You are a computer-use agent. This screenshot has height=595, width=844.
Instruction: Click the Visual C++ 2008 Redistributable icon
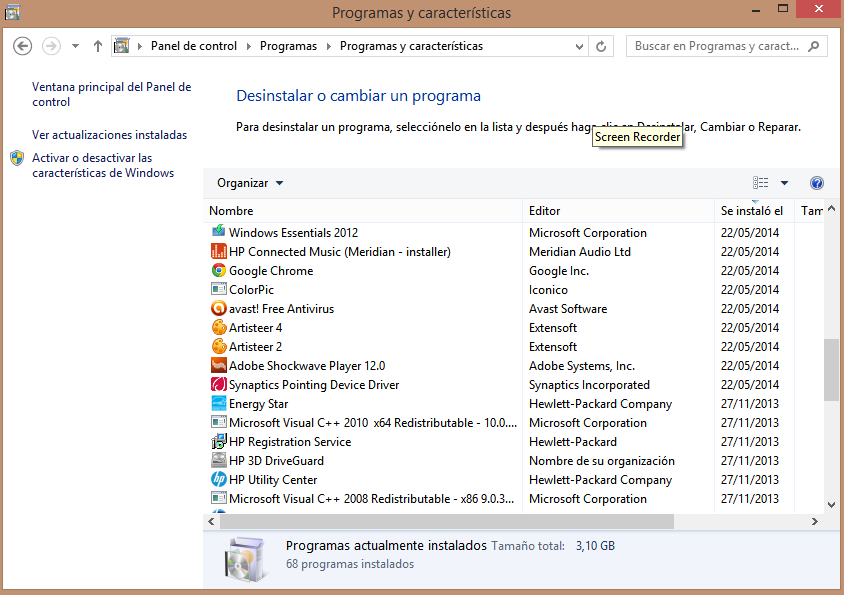point(219,499)
